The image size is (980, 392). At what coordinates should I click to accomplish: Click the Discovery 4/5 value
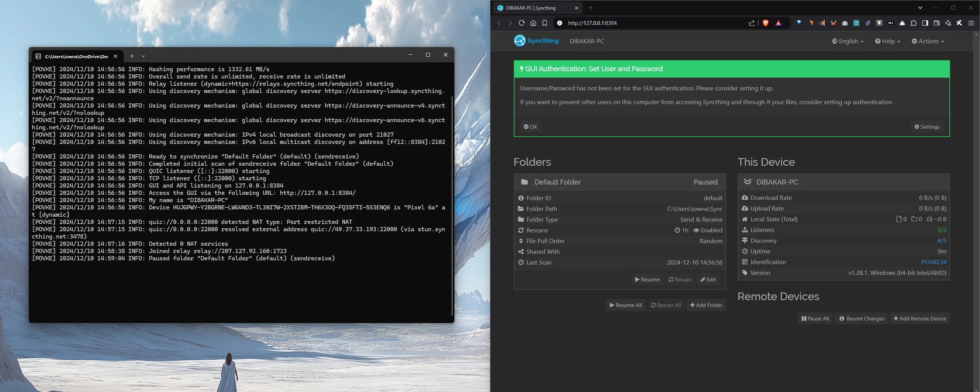[942, 241]
